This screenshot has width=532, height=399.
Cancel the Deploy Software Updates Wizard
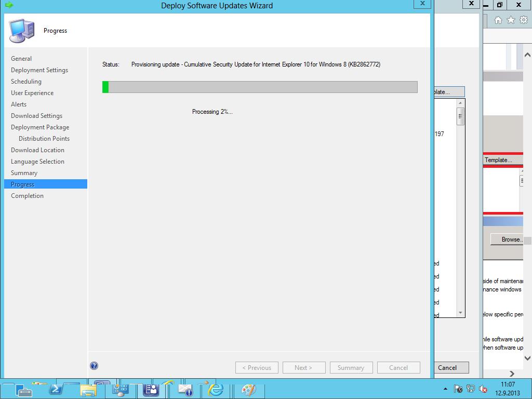coord(398,368)
